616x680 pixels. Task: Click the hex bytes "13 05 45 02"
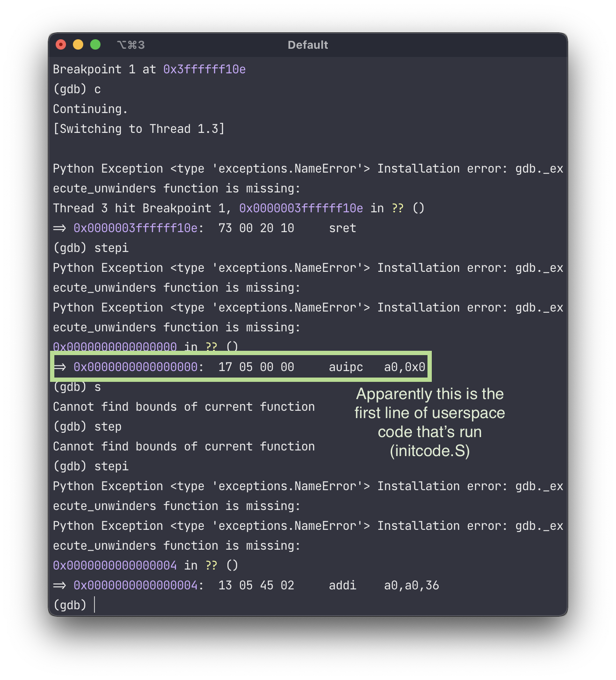pos(256,586)
